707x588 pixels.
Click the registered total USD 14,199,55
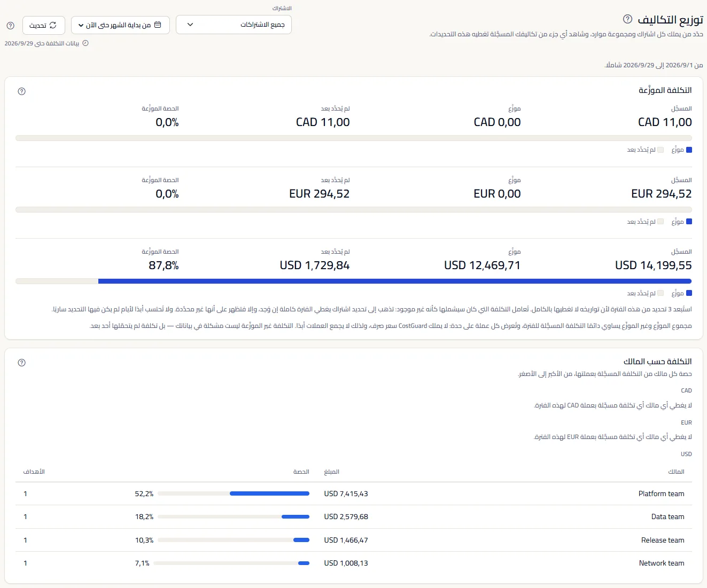pos(654,265)
